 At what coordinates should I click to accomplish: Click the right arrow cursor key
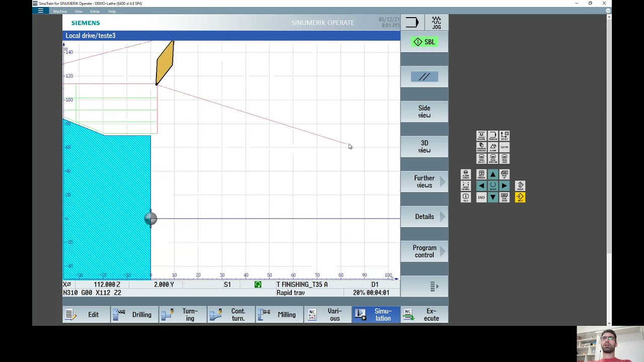pos(504,186)
